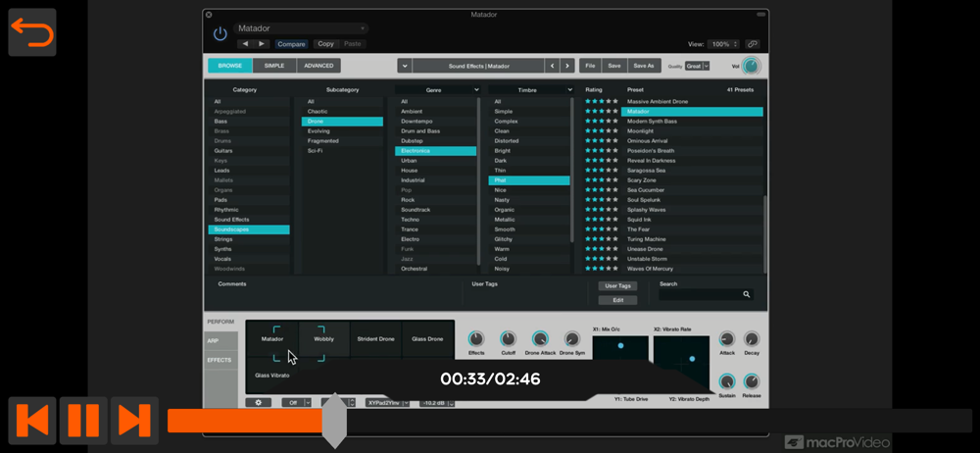The image size is (980, 453).
Task: Select Drone in Subcategory list
Action: point(342,122)
